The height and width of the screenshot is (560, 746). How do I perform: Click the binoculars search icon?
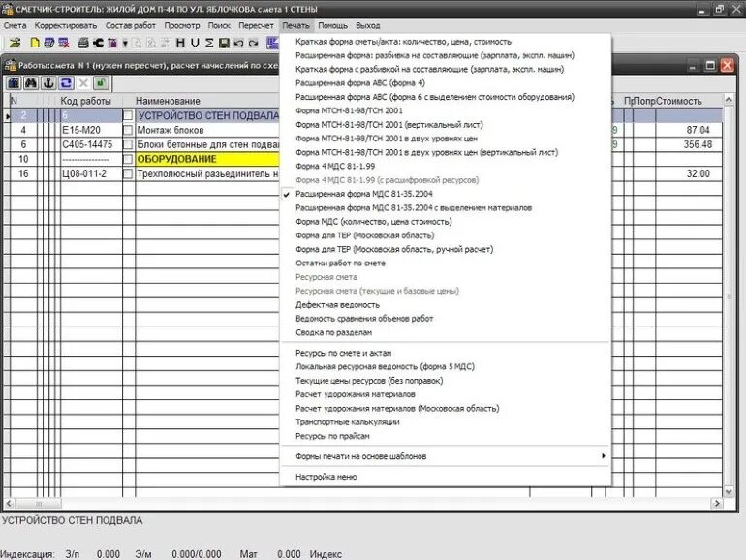click(x=31, y=83)
